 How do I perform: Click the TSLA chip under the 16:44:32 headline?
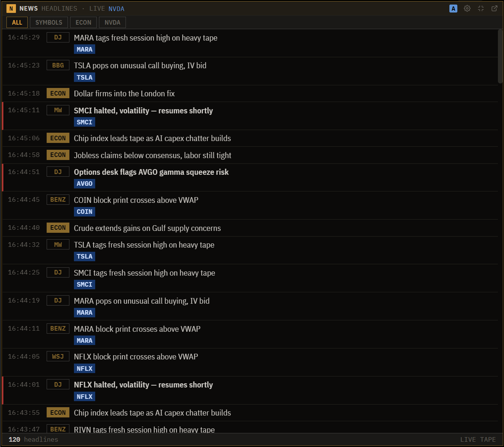click(85, 256)
